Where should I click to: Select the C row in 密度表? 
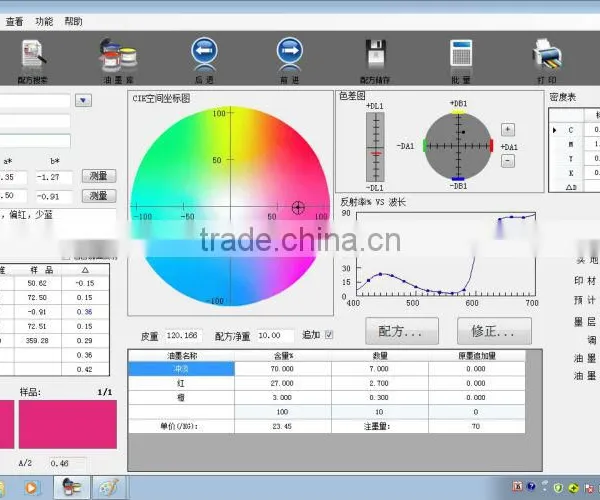click(x=571, y=130)
